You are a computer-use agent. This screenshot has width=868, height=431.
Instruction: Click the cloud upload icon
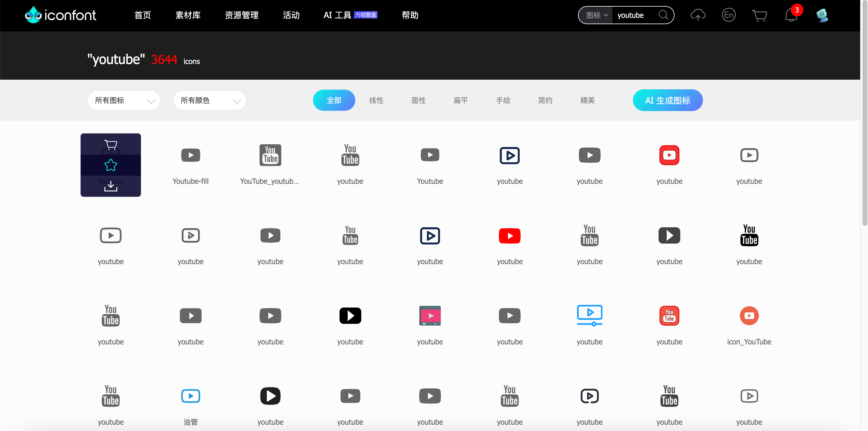pyautogui.click(x=697, y=15)
